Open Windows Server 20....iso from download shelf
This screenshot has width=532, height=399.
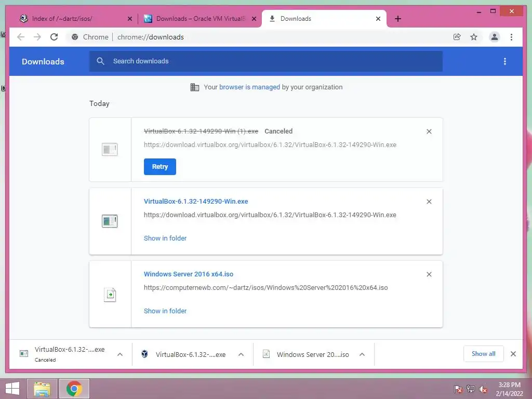(x=312, y=354)
